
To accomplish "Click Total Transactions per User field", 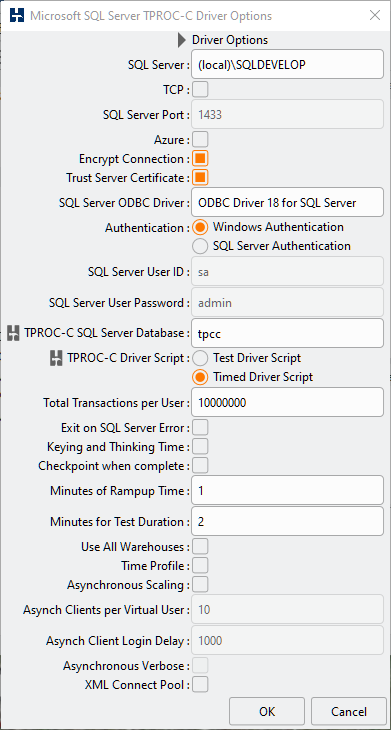I will pyautogui.click(x=287, y=402).
